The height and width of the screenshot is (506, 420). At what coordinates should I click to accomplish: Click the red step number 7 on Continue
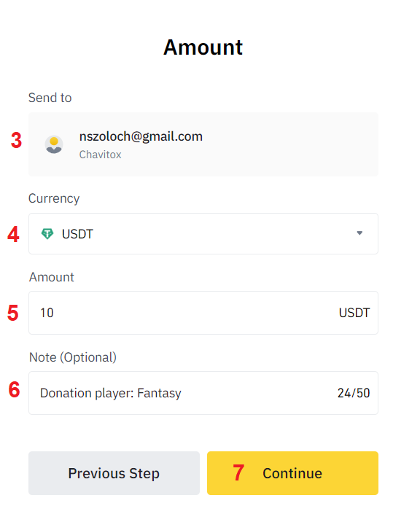click(238, 472)
